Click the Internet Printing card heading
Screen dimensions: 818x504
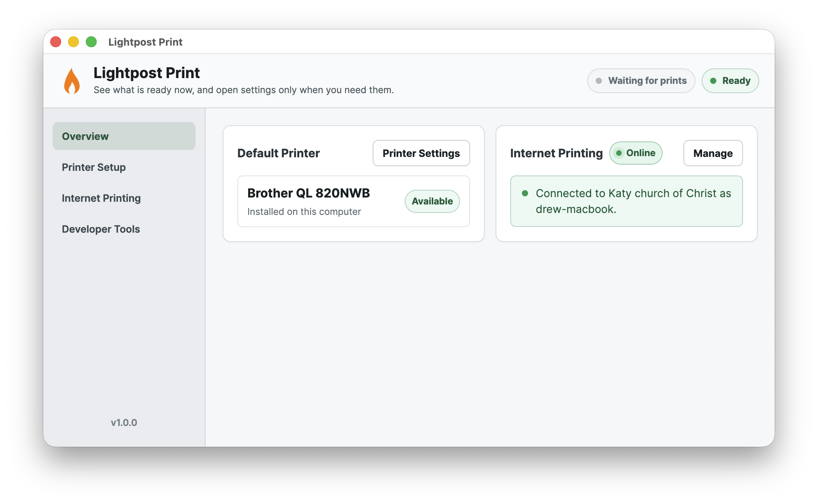pyautogui.click(x=556, y=153)
